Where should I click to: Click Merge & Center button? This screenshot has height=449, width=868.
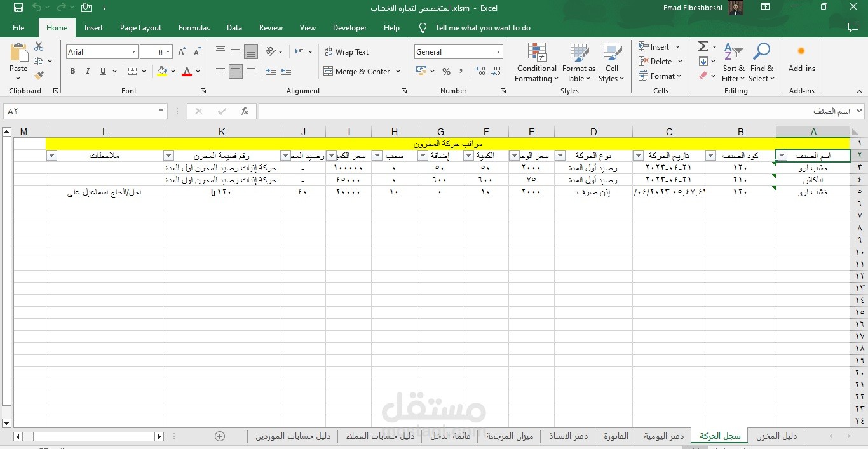click(356, 72)
